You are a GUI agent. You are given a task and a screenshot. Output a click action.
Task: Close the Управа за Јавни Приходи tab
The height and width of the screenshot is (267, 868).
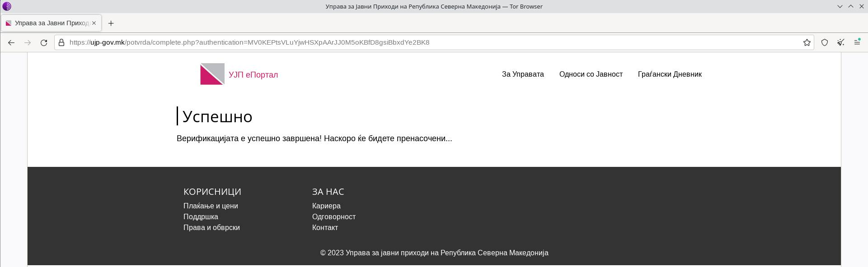pyautogui.click(x=94, y=23)
